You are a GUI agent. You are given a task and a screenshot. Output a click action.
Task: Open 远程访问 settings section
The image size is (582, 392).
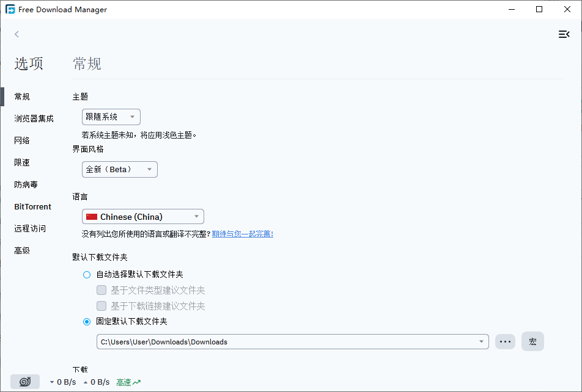(x=30, y=228)
